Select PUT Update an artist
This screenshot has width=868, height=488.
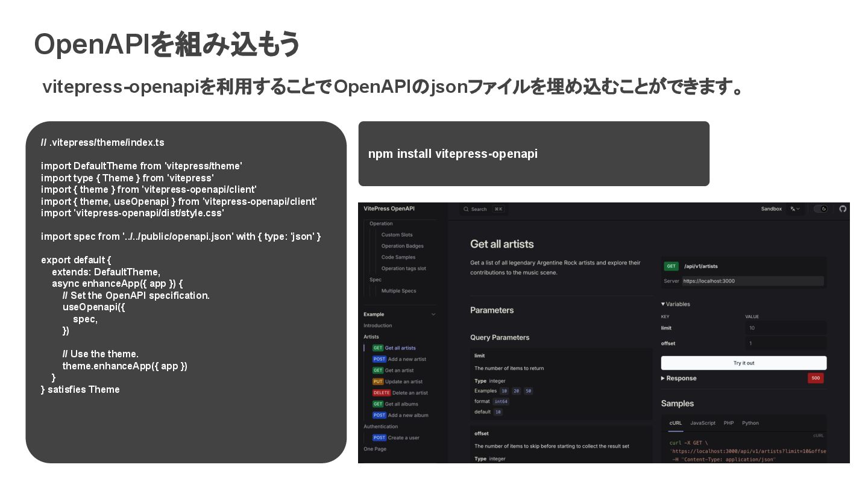point(397,381)
